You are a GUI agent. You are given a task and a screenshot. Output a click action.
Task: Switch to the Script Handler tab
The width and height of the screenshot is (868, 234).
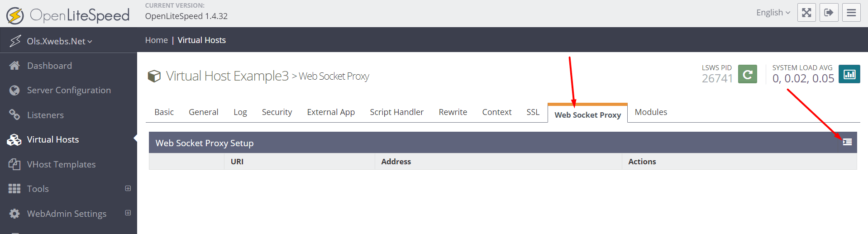pos(396,112)
